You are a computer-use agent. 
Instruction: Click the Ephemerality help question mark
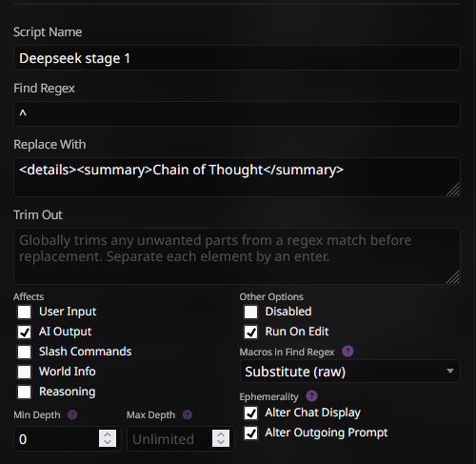(x=311, y=396)
